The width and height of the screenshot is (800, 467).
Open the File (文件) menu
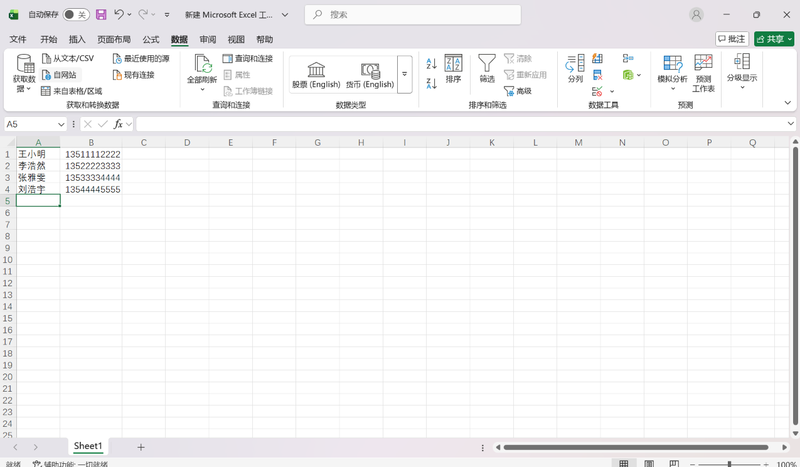point(18,39)
